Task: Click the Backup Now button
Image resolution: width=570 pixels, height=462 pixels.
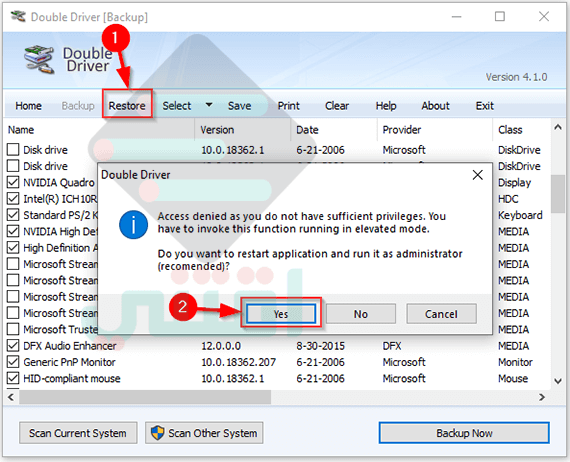Action: (x=464, y=433)
